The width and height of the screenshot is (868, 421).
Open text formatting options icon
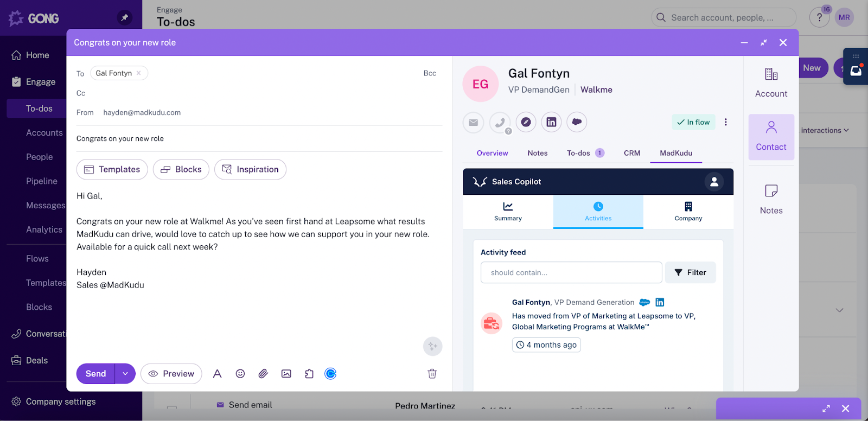click(217, 374)
